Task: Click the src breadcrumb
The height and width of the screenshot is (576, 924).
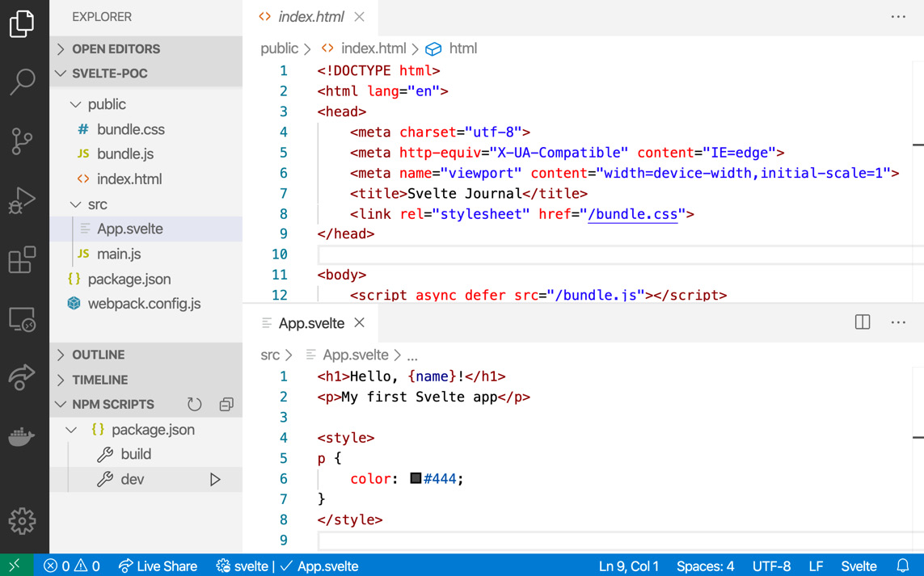Action: pyautogui.click(x=270, y=355)
